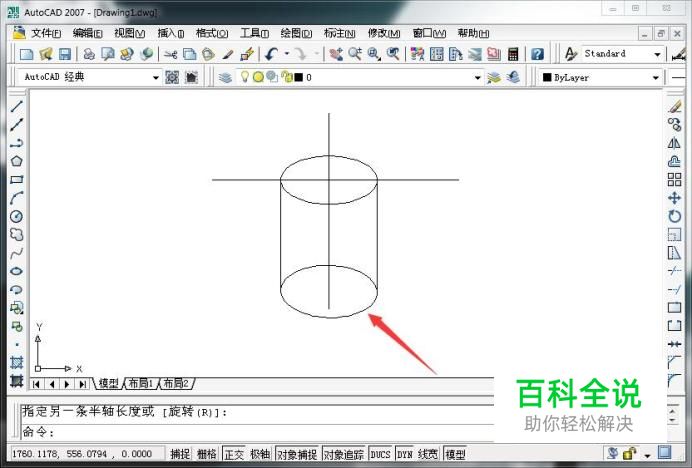
Task: Click the layer color black swatch
Action: (x=299, y=77)
